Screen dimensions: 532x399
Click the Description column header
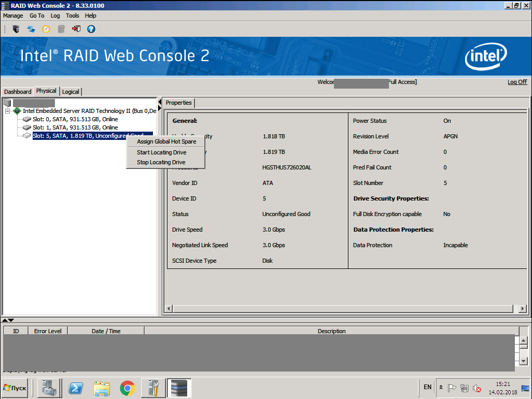pyautogui.click(x=331, y=331)
